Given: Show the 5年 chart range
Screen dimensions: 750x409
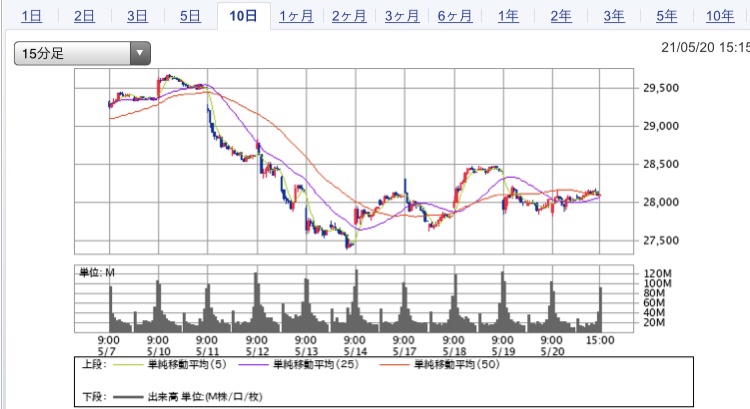Looking at the screenshot, I should [667, 16].
